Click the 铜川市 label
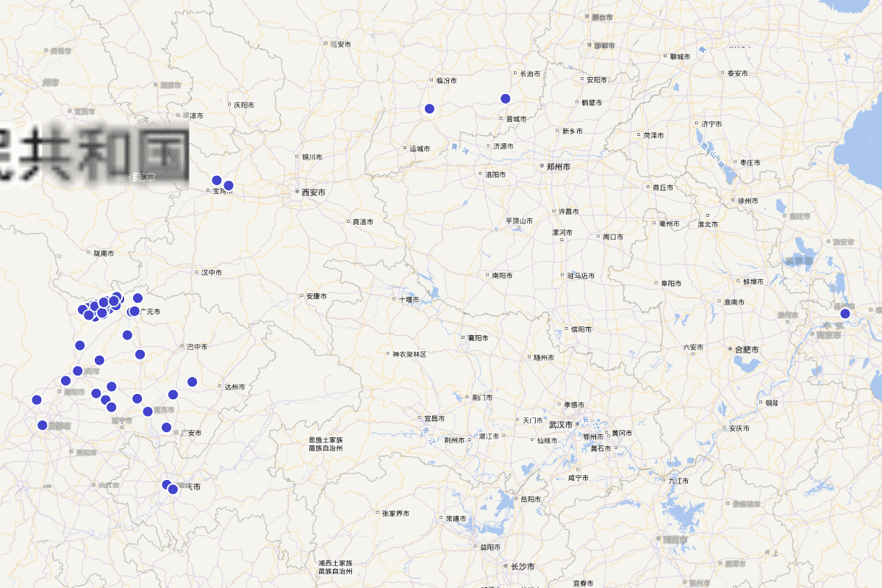Image resolution: width=882 pixels, height=588 pixels. (312, 157)
